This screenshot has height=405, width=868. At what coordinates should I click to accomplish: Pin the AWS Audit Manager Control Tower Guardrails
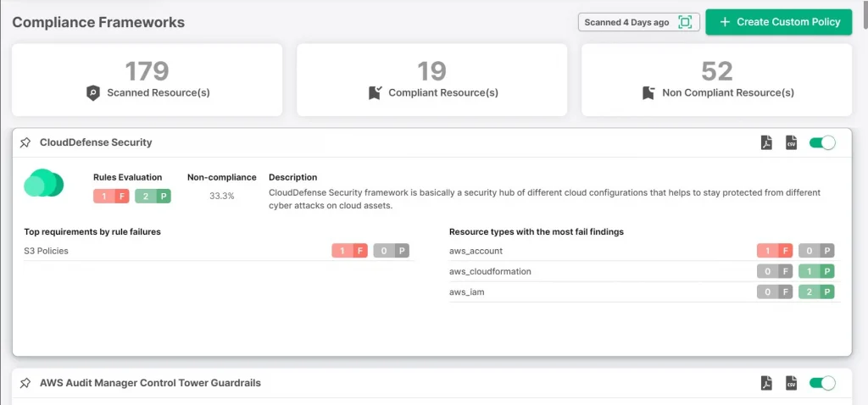coord(25,383)
